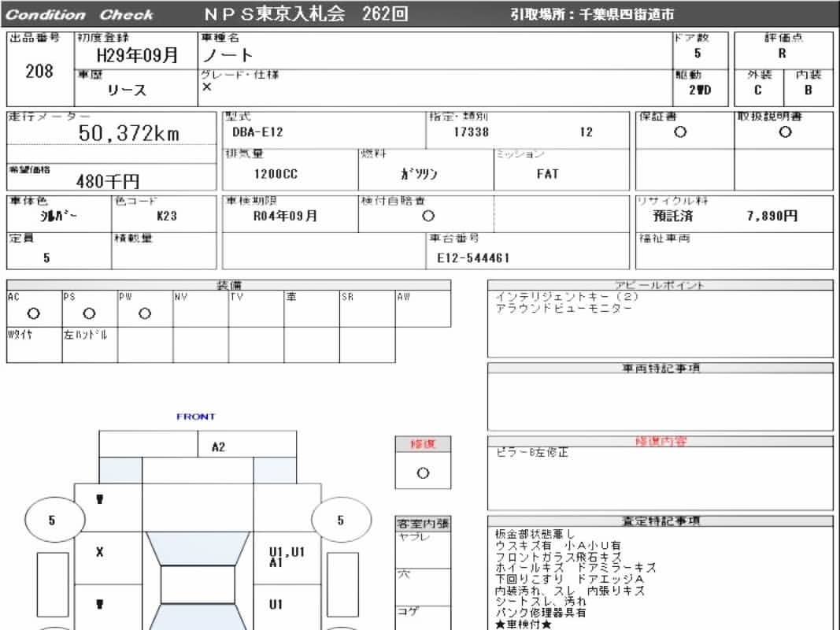This screenshot has width=840, height=630.
Task: Click the warranty book circle mark
Action: click(x=680, y=132)
